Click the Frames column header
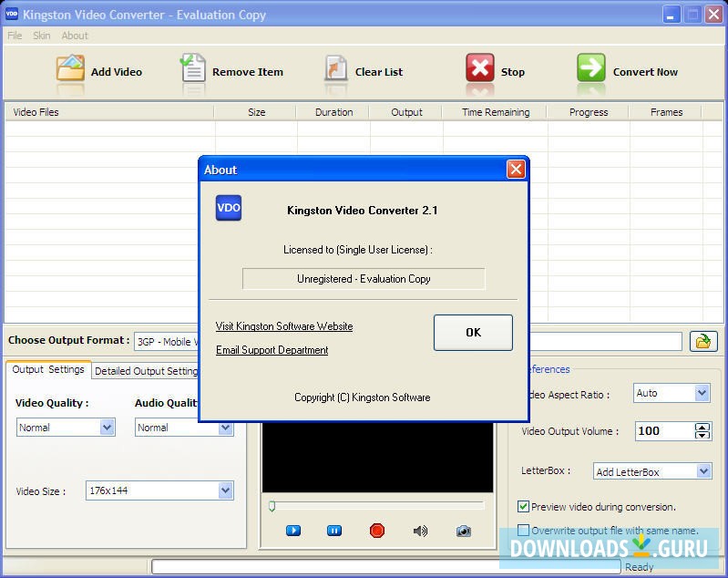Image resolution: width=728 pixels, height=578 pixels. click(x=666, y=112)
